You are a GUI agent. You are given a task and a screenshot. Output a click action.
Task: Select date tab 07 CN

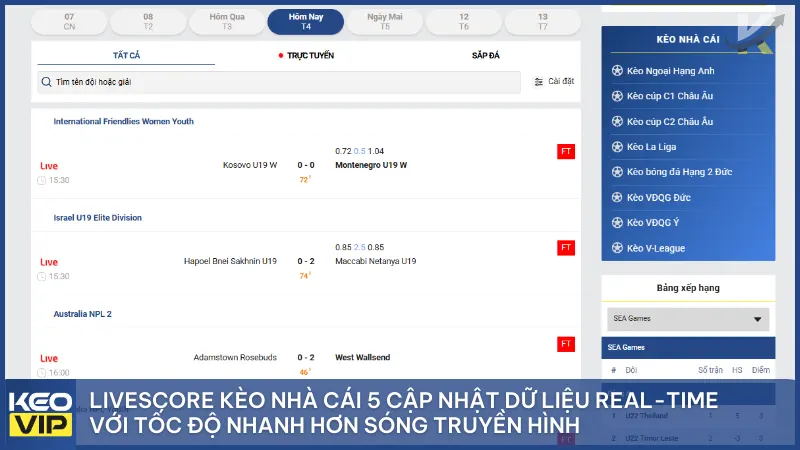click(69, 21)
